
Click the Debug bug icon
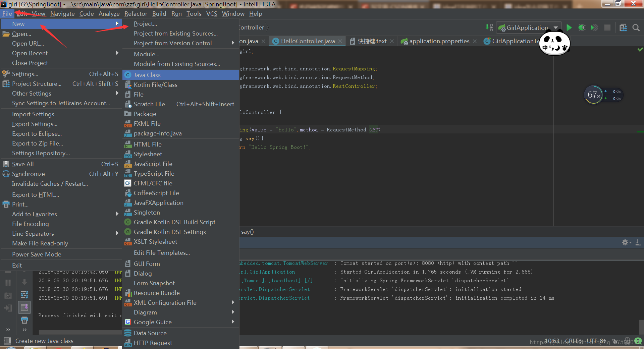[x=582, y=27]
